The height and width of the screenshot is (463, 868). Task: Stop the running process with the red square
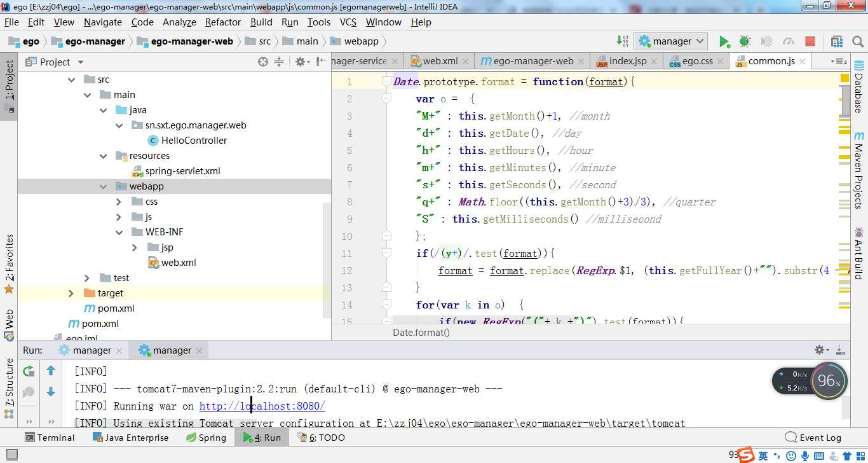[810, 41]
